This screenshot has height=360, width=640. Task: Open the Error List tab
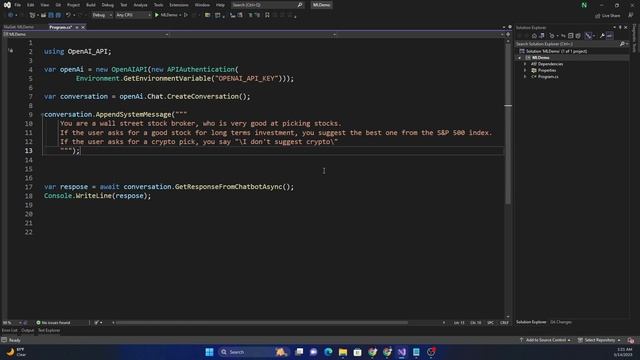pos(9,330)
